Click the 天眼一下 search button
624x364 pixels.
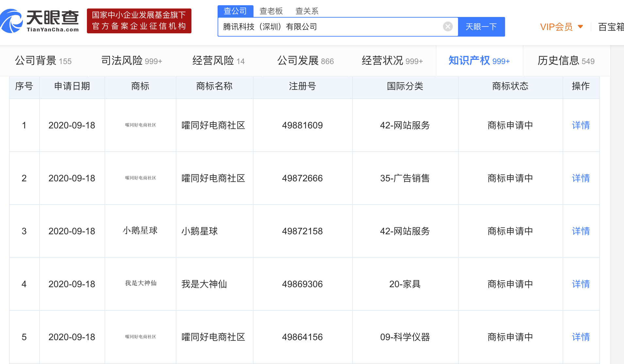point(481,26)
